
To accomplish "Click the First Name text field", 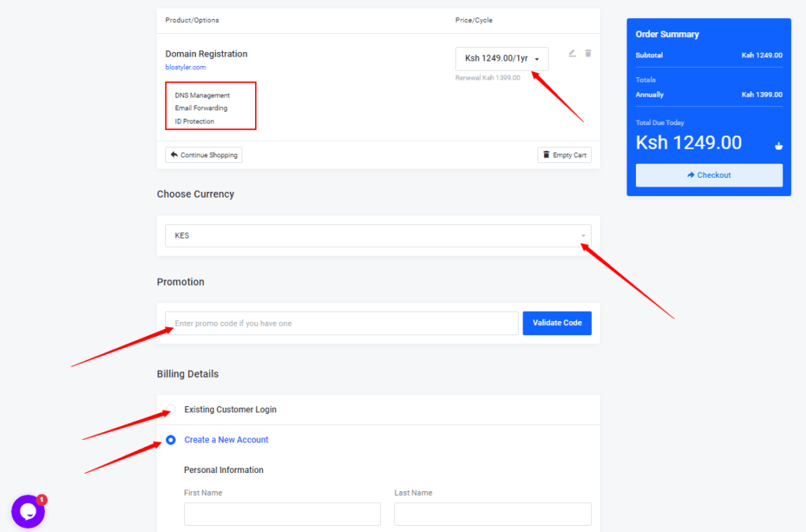I will (x=283, y=514).
